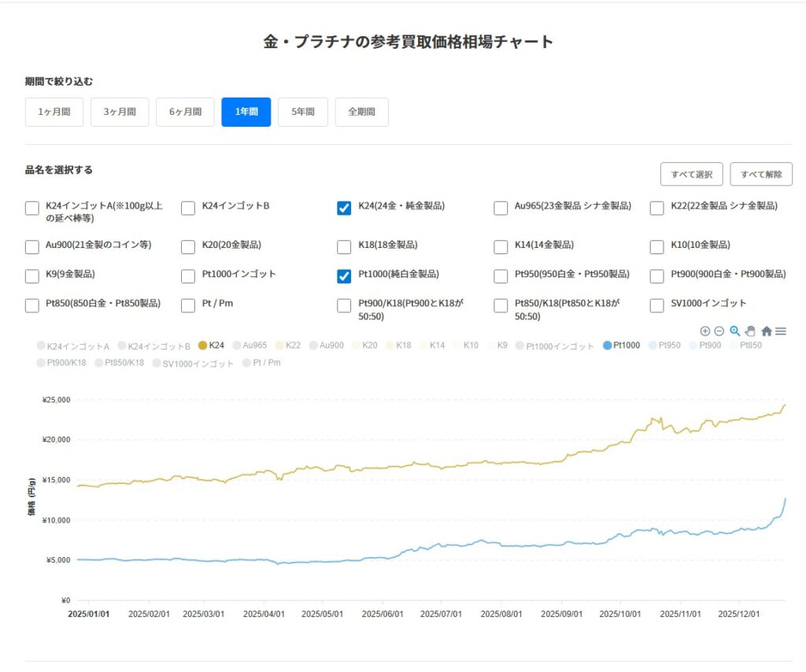This screenshot has height=672, width=806.
Task: Reset chart zoom with home icon
Action: click(x=766, y=331)
